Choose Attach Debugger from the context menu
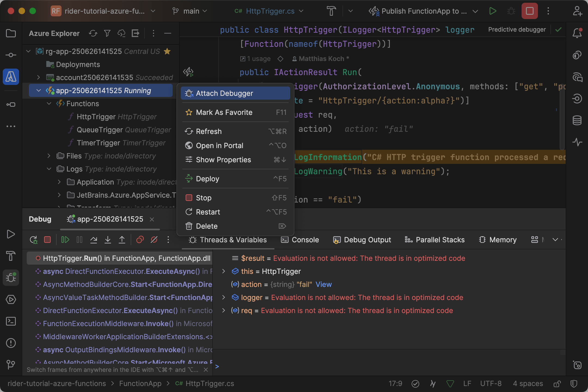 [224, 93]
